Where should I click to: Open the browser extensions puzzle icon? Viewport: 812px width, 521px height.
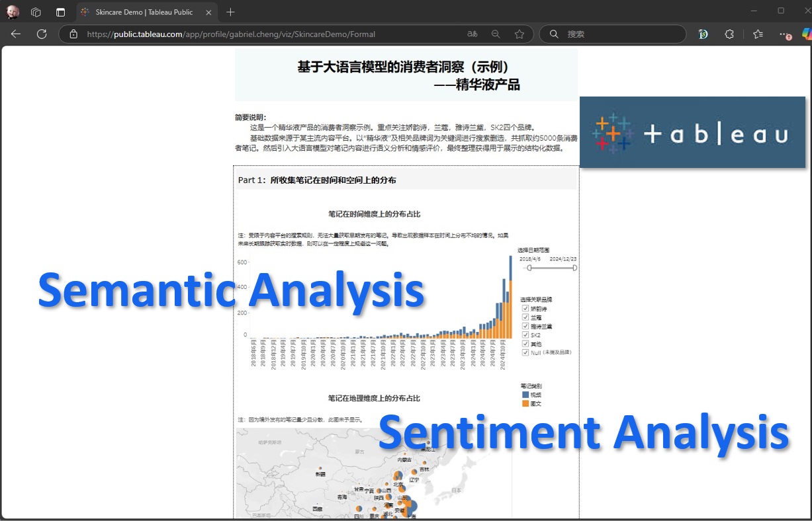point(729,34)
